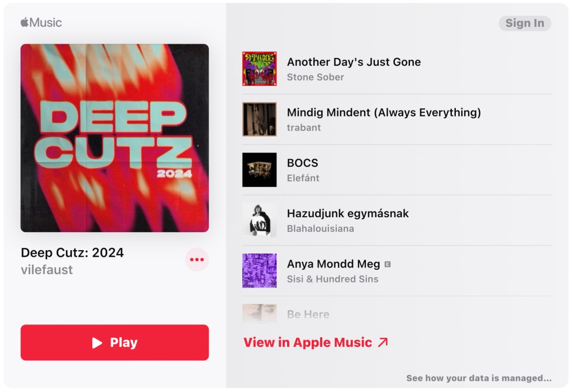
Task: Select Mindig Mindent (Always Everything) track
Action: pyautogui.click(x=397, y=119)
